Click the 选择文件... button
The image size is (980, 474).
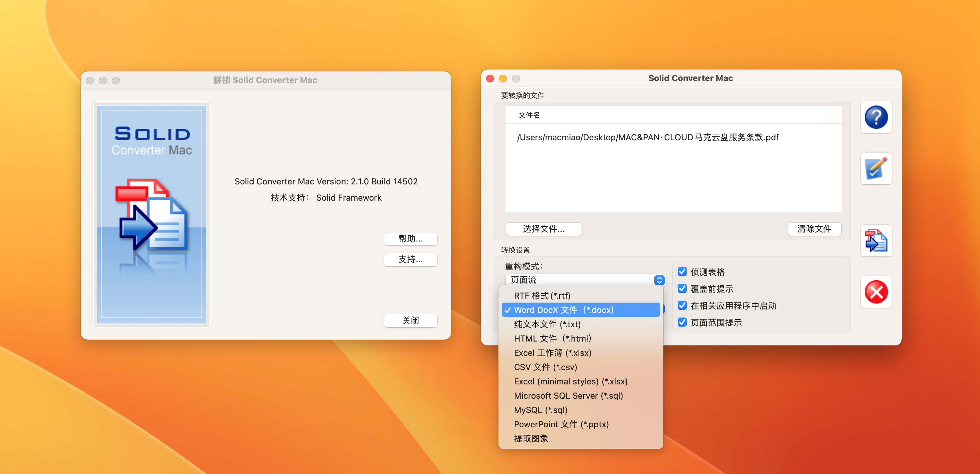[x=543, y=229]
